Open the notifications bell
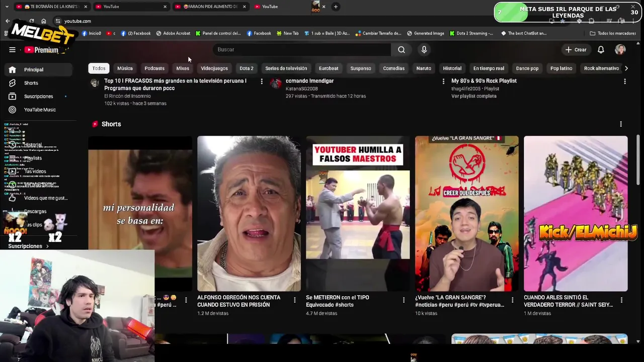Image resolution: width=644 pixels, height=362 pixels. click(601, 50)
